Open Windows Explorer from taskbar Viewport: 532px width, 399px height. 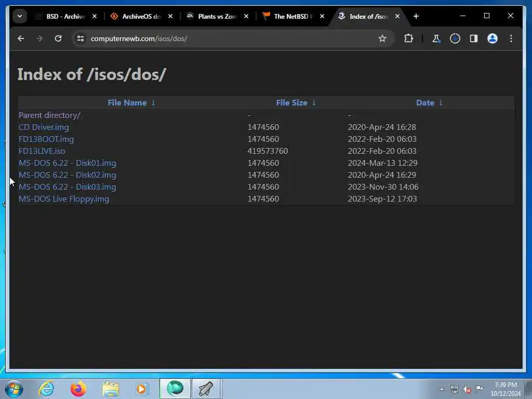point(111,389)
